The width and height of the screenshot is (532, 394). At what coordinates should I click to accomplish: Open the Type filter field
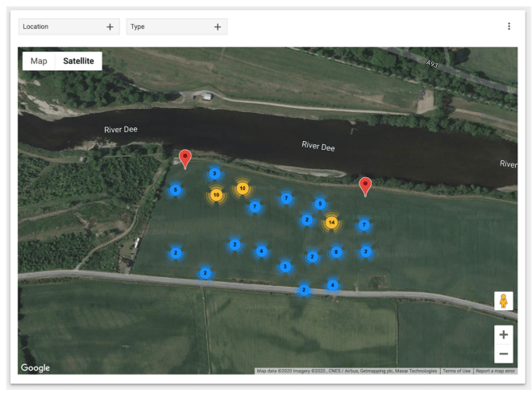tap(177, 27)
